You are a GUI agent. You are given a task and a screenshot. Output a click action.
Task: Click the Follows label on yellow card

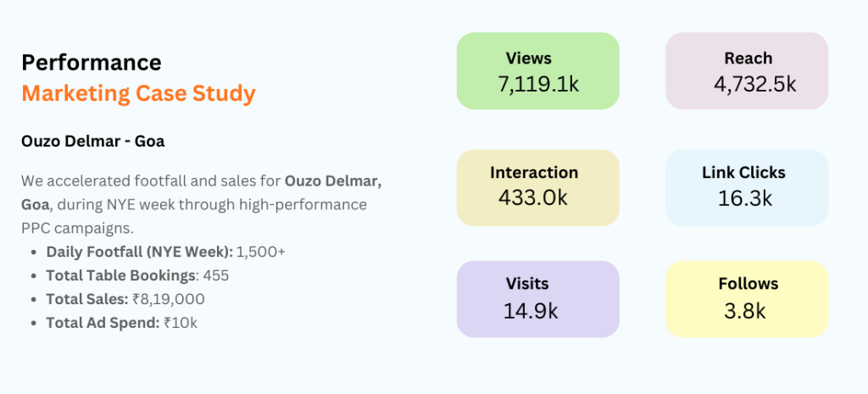748,284
